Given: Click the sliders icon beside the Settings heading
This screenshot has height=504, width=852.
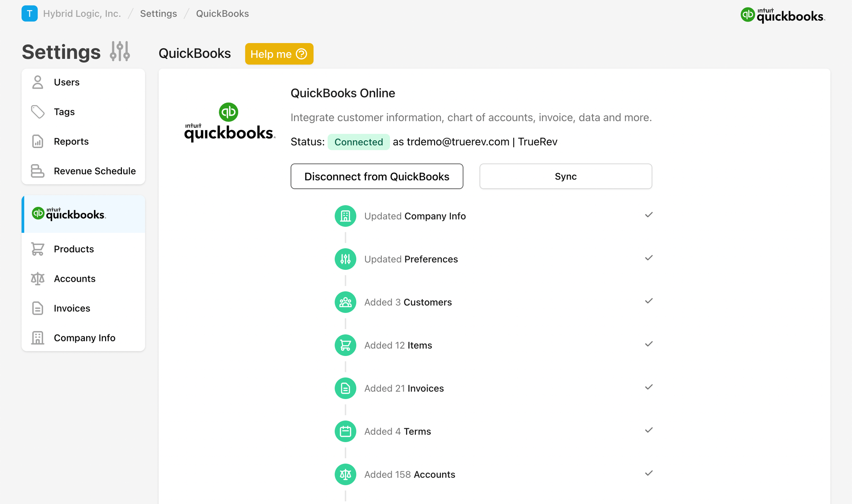Looking at the screenshot, I should pos(120,51).
